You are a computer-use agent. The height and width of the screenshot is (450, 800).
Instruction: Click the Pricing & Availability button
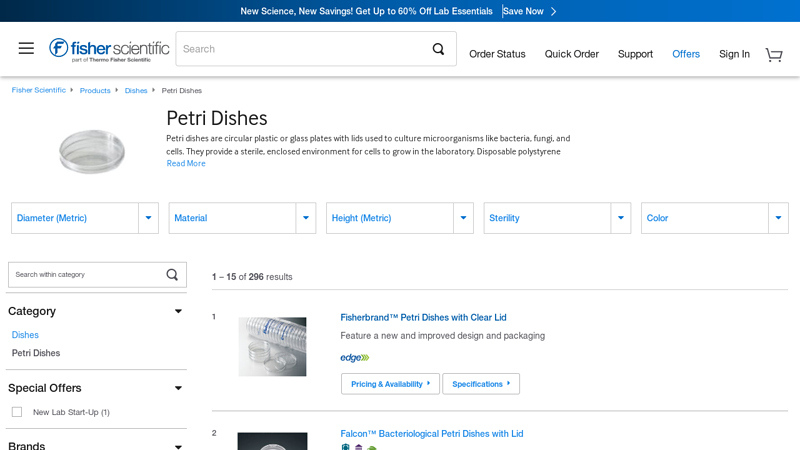[x=390, y=384]
